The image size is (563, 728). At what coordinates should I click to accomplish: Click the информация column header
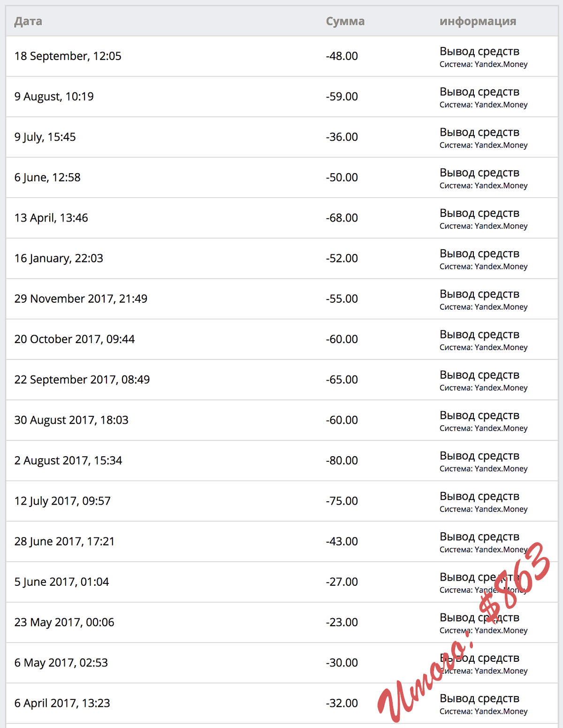click(478, 21)
